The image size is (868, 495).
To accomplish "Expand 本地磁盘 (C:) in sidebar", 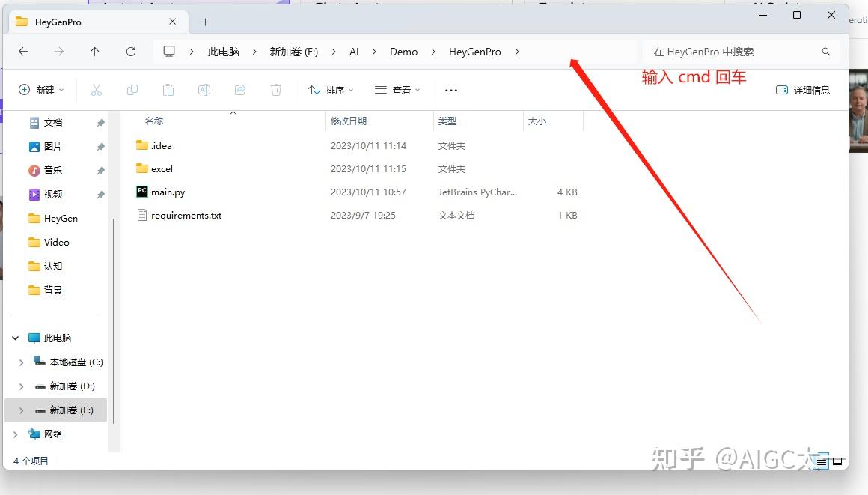I will (x=21, y=362).
